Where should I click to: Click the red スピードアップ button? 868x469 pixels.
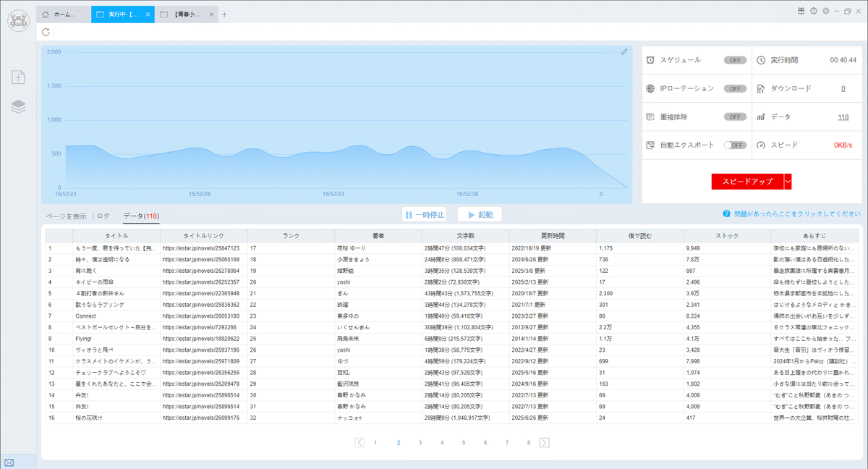click(747, 182)
